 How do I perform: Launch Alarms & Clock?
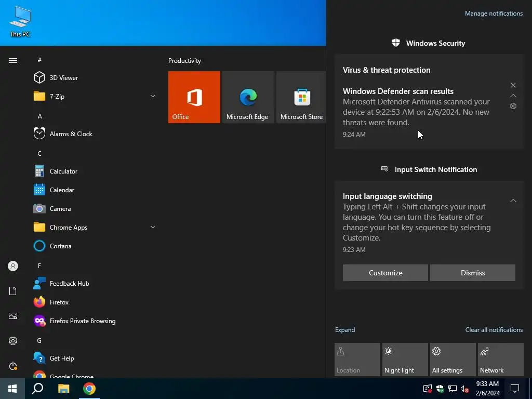coord(95,134)
